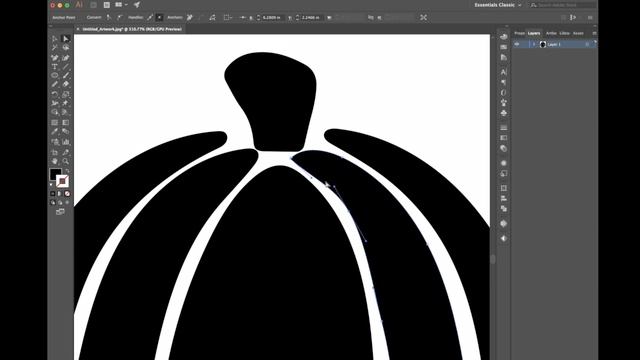Change the screen mode
This screenshot has height=360, width=640.
60,212
